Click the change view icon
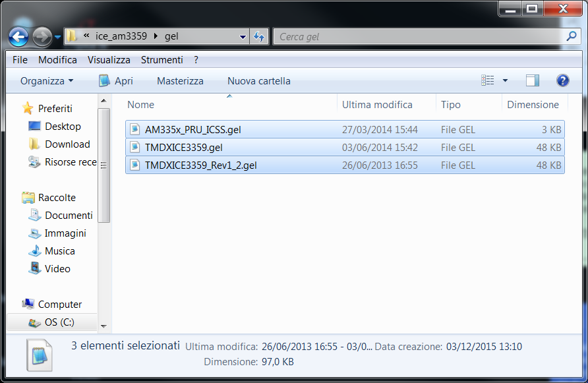Viewport: 588px width, 383px height. [x=488, y=80]
